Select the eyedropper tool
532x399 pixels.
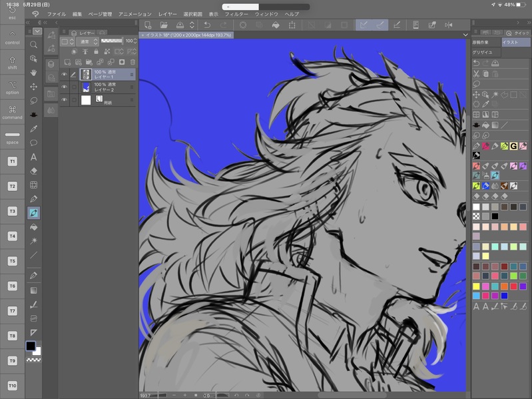coord(33,129)
